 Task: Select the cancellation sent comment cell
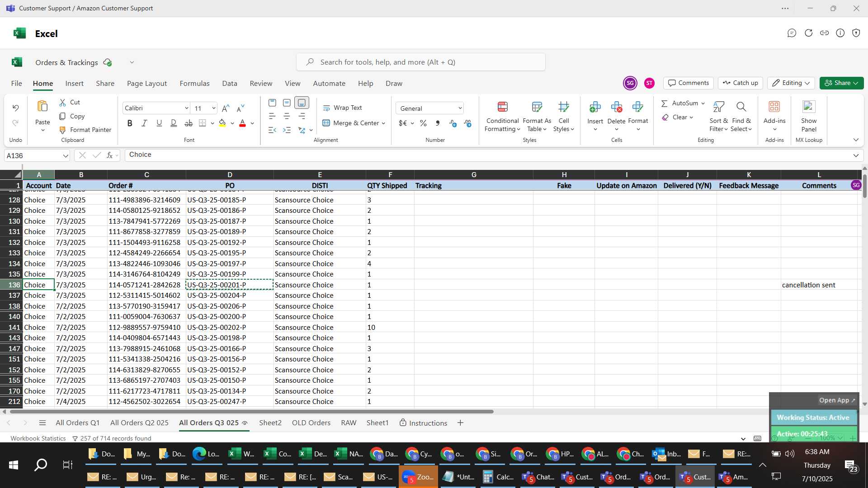tap(819, 285)
